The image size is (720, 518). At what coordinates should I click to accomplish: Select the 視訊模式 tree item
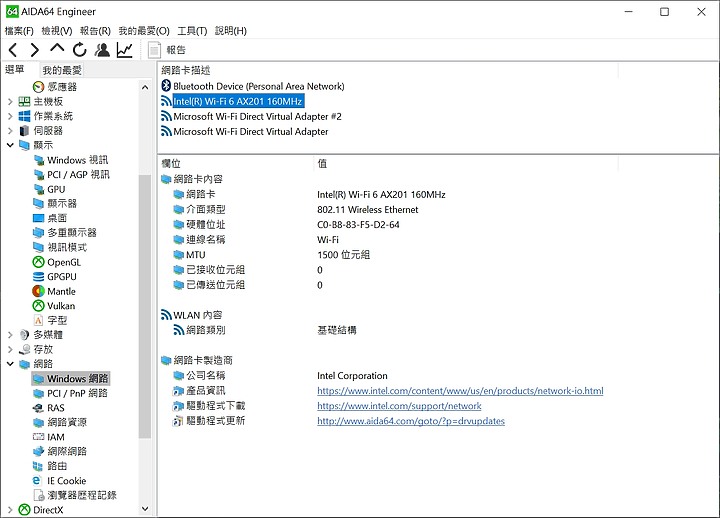pyautogui.click(x=60, y=248)
